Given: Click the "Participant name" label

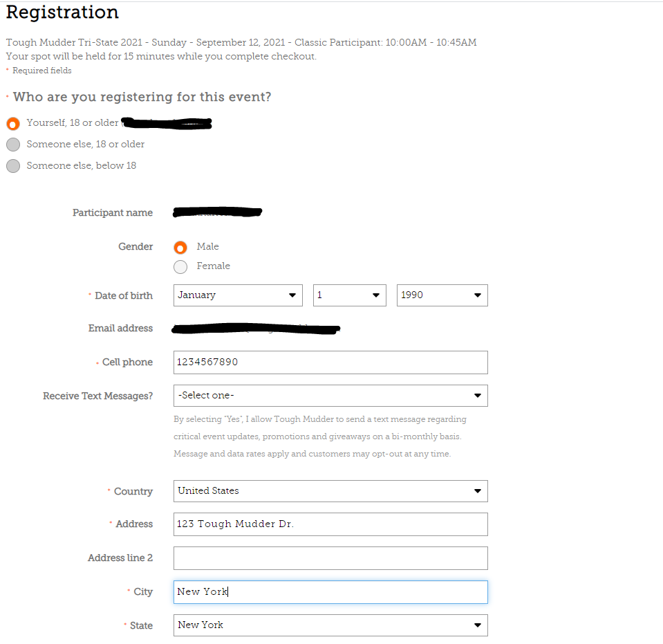Looking at the screenshot, I should (113, 212).
